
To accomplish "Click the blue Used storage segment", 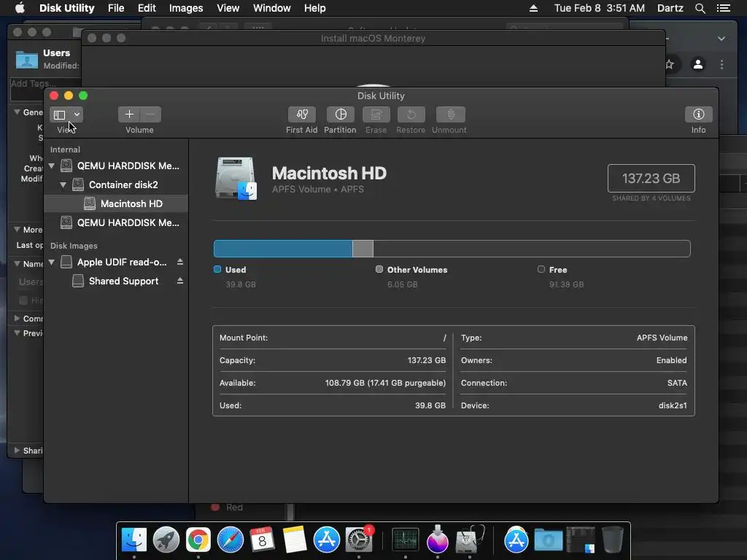I will pos(283,249).
